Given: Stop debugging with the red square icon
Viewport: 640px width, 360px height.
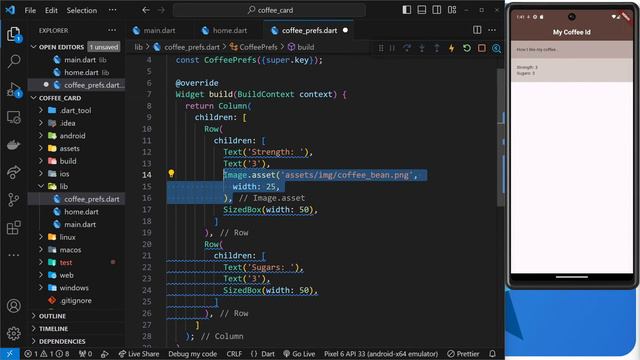Looking at the screenshot, I should click(x=482, y=48).
